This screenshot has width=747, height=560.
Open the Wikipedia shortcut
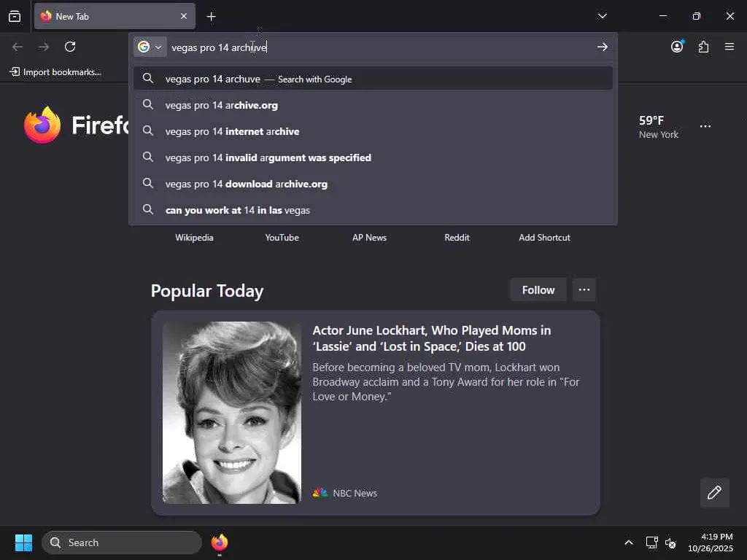(x=194, y=237)
